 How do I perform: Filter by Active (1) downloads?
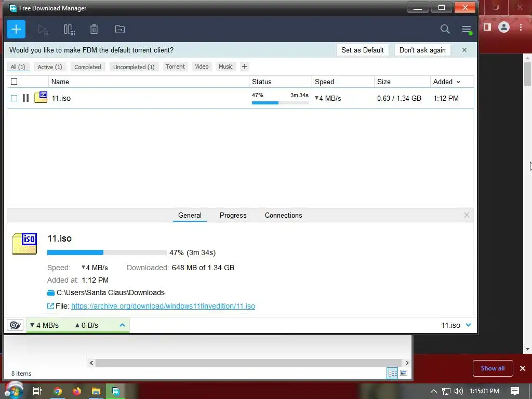pyautogui.click(x=50, y=67)
